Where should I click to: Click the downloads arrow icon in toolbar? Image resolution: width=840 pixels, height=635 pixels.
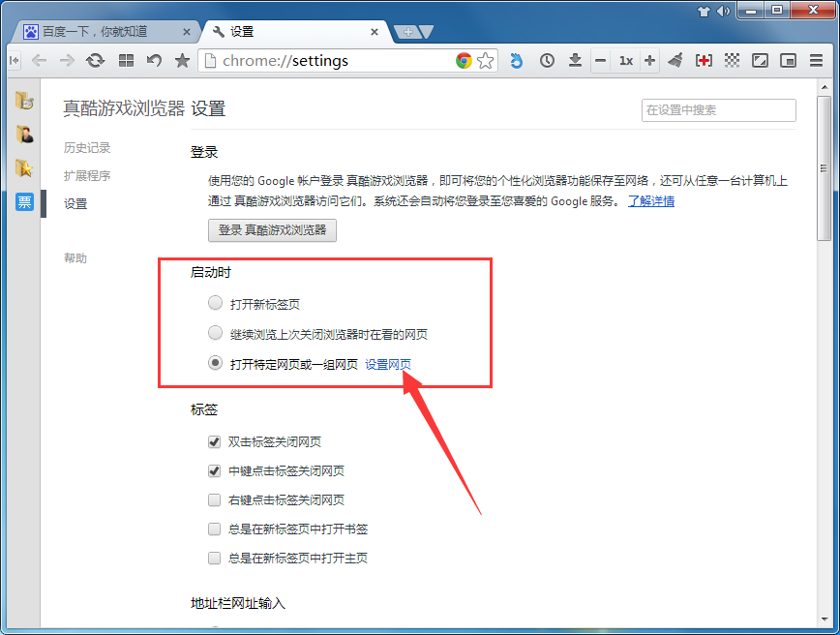click(x=576, y=60)
